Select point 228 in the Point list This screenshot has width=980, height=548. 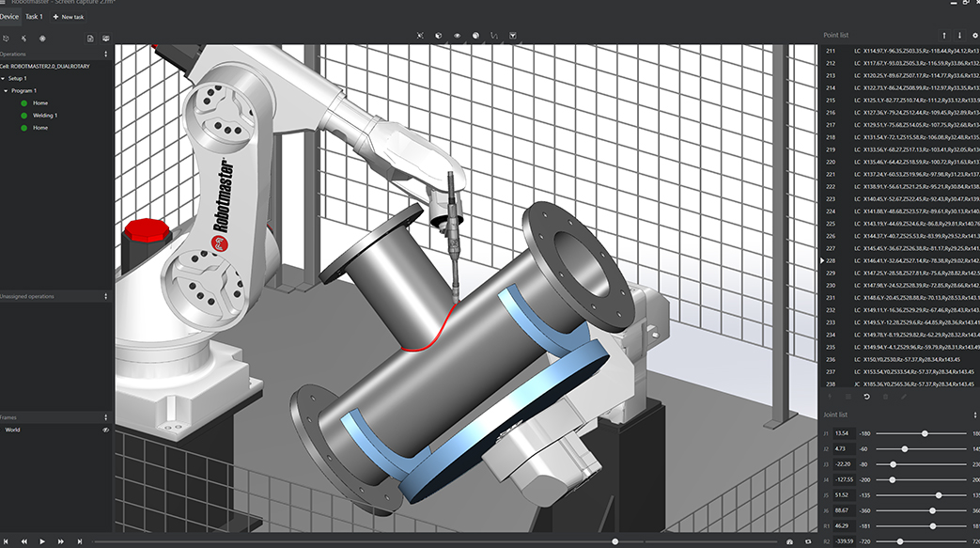click(900, 261)
